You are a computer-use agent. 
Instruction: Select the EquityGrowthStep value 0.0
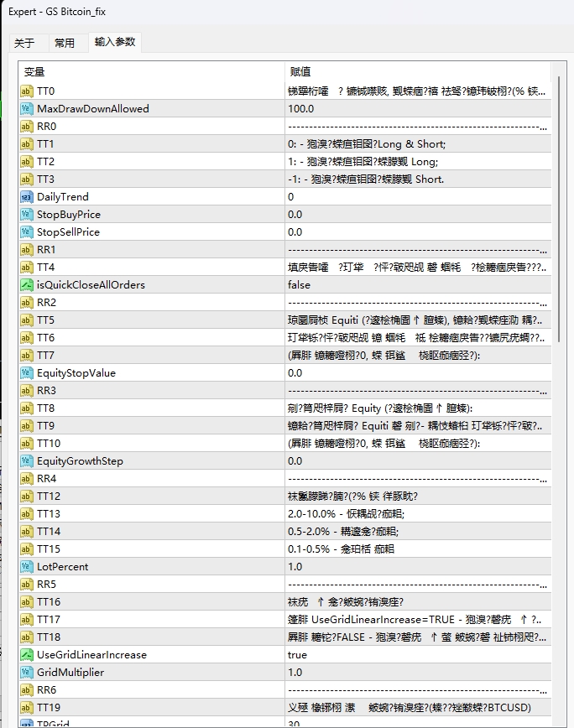[418, 461]
